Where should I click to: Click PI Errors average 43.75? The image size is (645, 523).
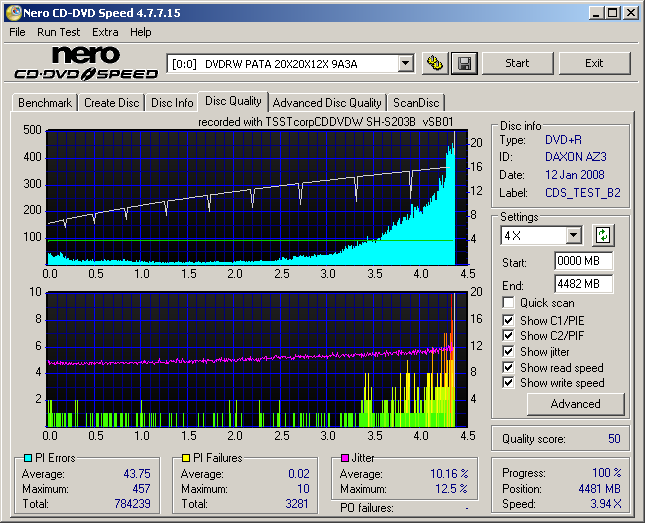pos(137,474)
